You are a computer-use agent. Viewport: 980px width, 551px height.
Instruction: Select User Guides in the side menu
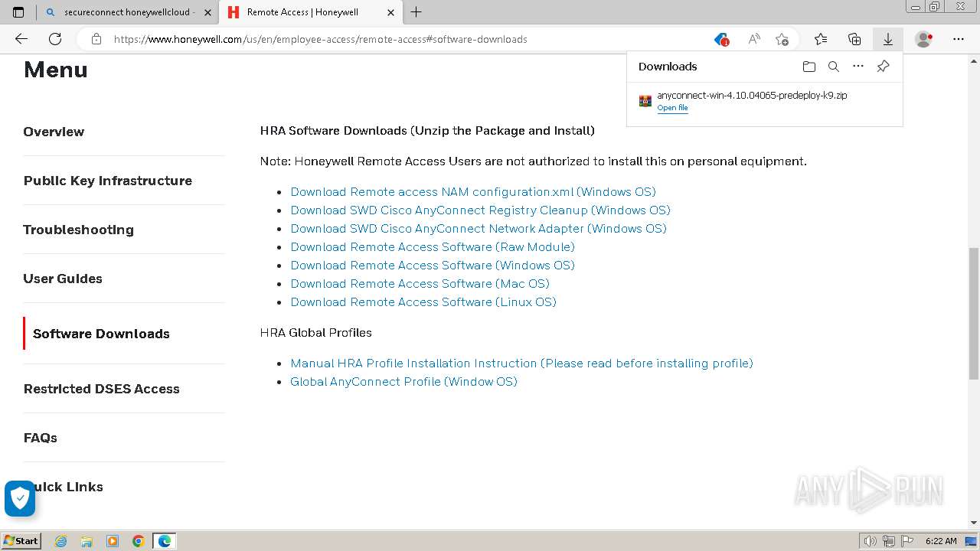63,279
